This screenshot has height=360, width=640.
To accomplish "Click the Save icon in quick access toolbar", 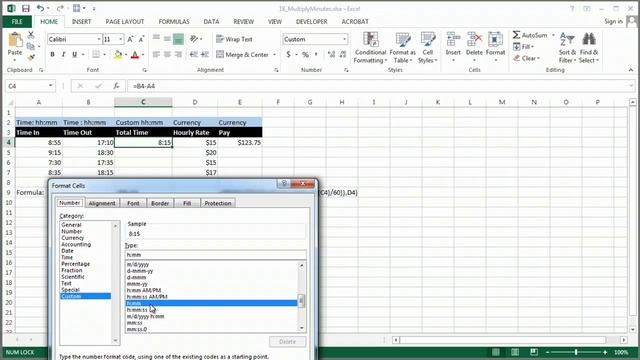I will (26, 8).
